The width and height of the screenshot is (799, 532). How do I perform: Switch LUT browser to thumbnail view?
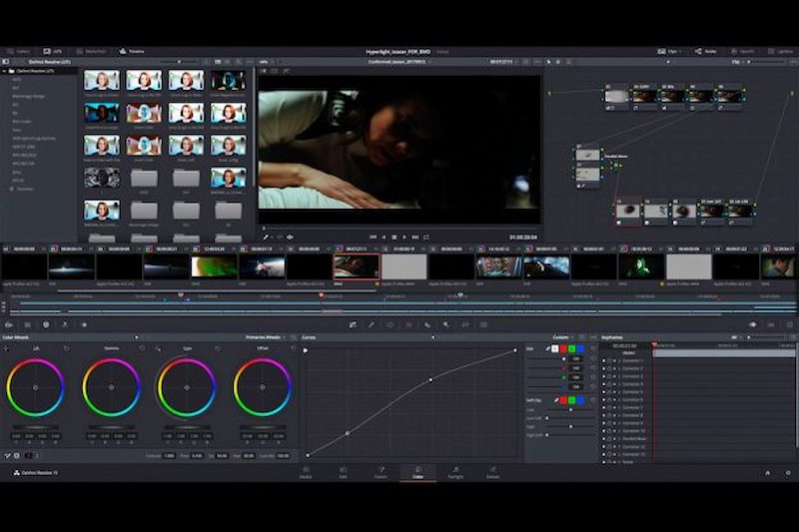click(x=218, y=62)
